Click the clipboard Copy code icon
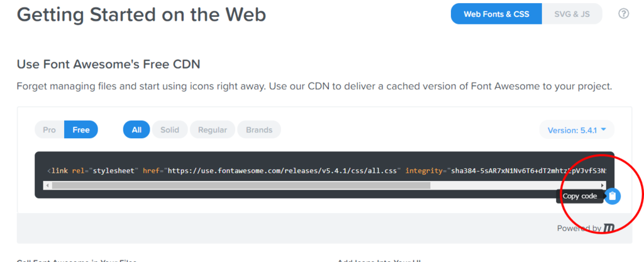Image resolution: width=644 pixels, height=262 pixels. pos(613,197)
